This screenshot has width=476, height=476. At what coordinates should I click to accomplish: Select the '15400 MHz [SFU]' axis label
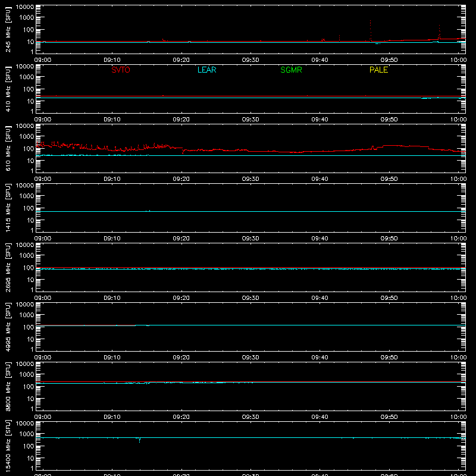[x=8, y=446]
